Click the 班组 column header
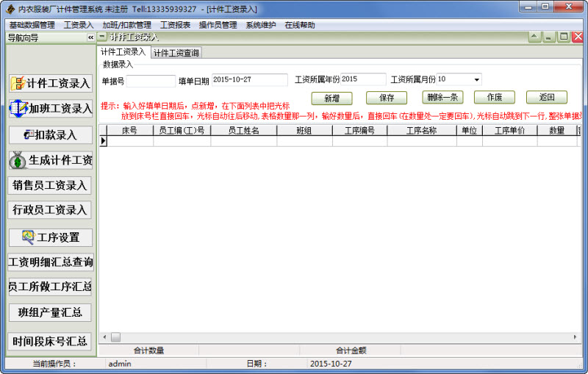 [304, 130]
